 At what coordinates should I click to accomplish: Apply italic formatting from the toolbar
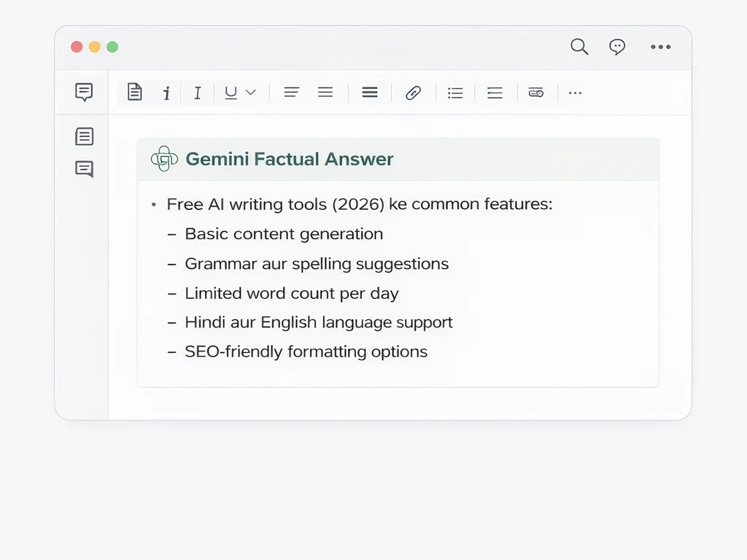[197, 93]
